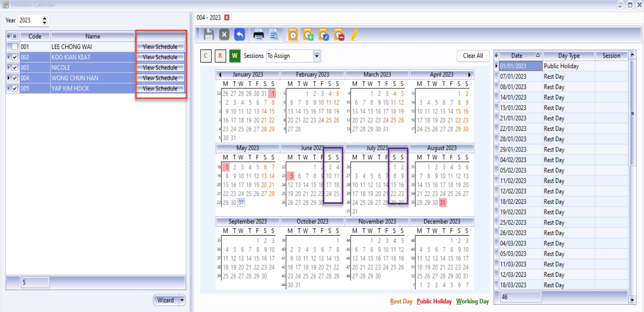Click the grey Cancel X toolbar icon
The image size is (644, 312).
(x=224, y=35)
